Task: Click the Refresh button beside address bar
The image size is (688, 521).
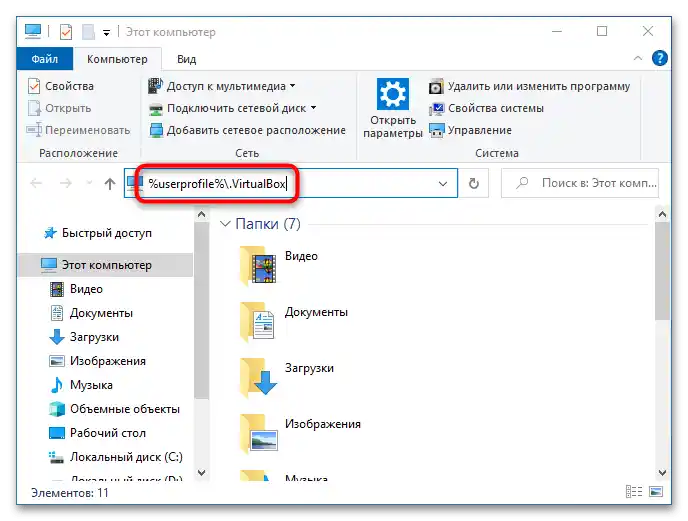Action: pyautogui.click(x=473, y=183)
